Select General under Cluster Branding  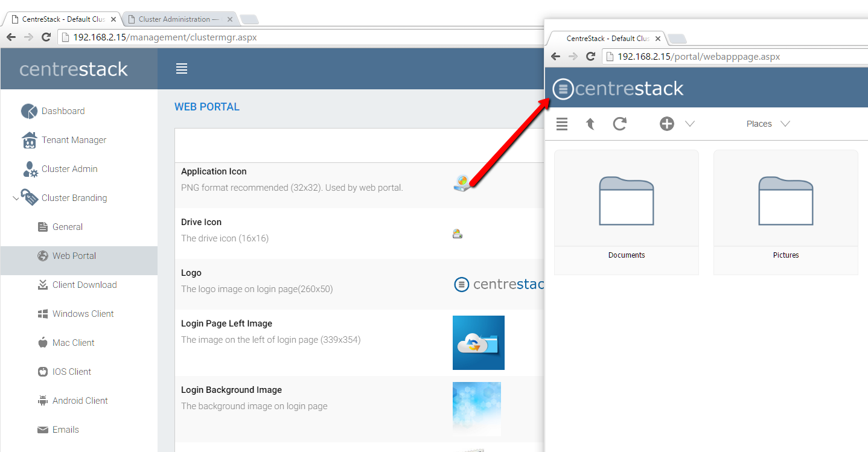[x=68, y=227]
